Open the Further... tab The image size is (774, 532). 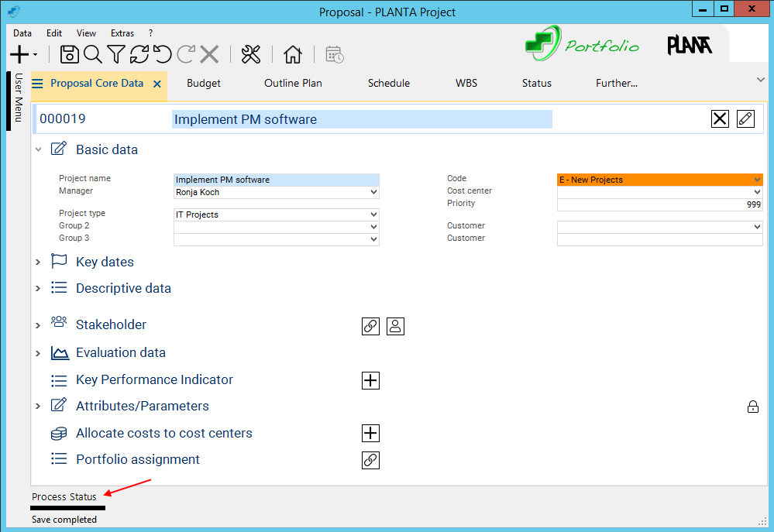pyautogui.click(x=617, y=84)
